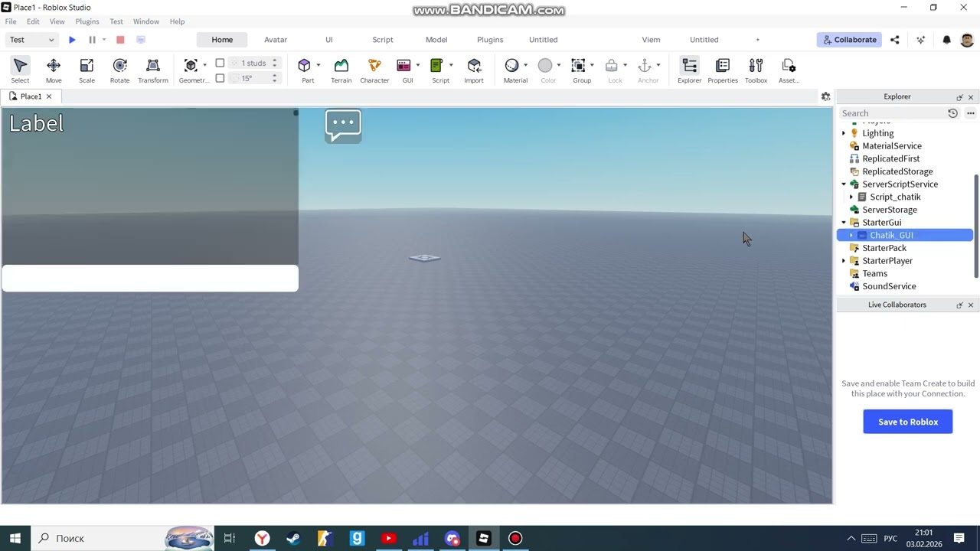Click the Collaborate button
The image size is (980, 551).
tap(849, 40)
